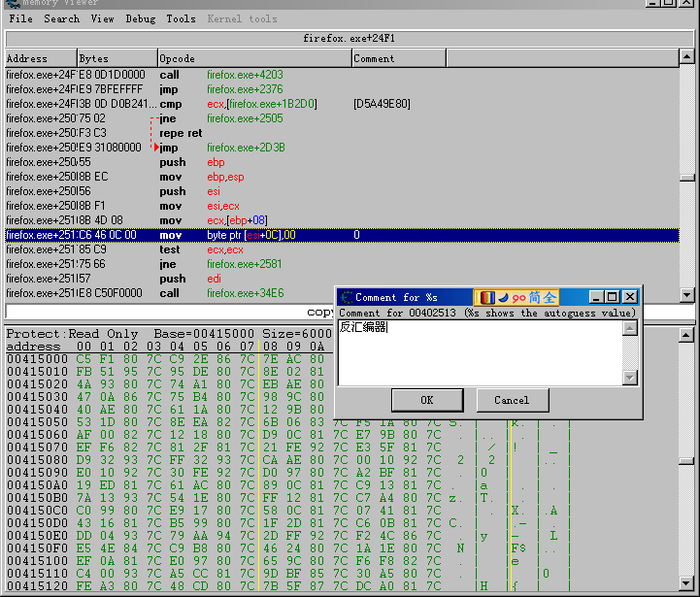Open the File menu
700x597 pixels.
[x=20, y=18]
